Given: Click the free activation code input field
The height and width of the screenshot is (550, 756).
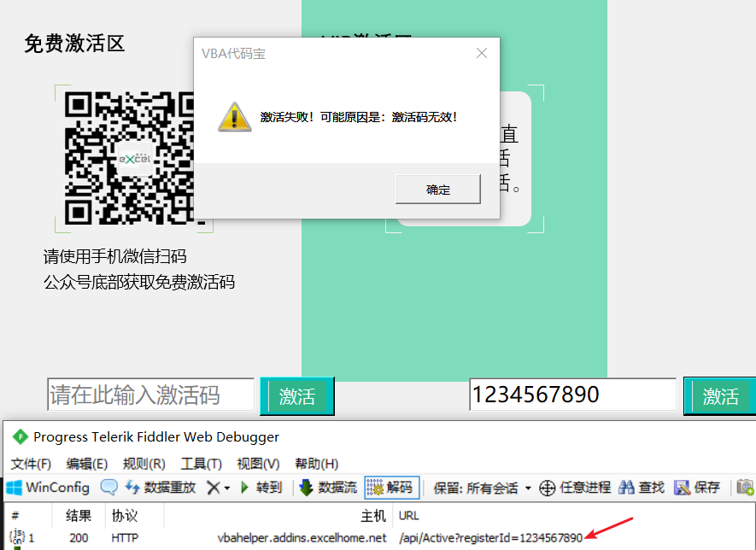Looking at the screenshot, I should pos(150,395).
